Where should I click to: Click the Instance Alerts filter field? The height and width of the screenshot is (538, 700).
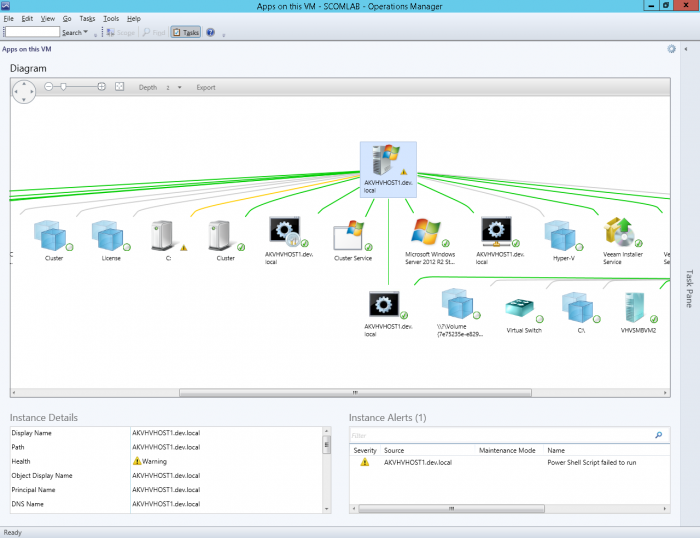point(500,435)
